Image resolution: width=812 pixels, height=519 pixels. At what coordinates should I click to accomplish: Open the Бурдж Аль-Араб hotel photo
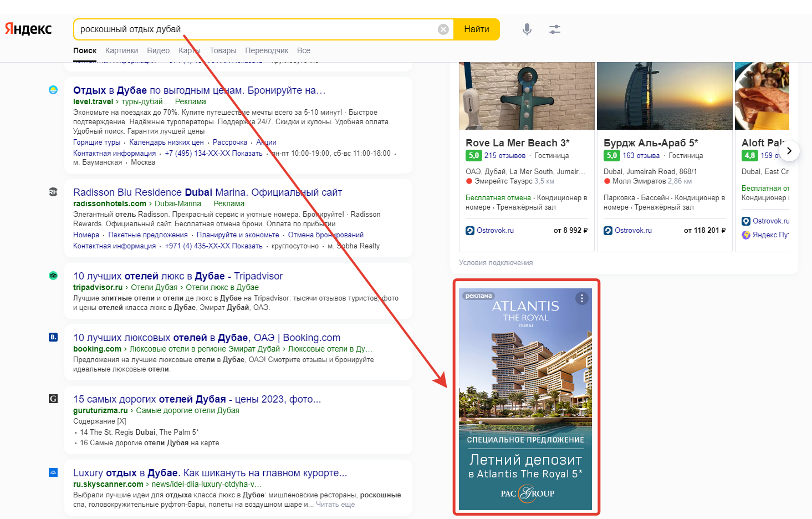(x=665, y=96)
